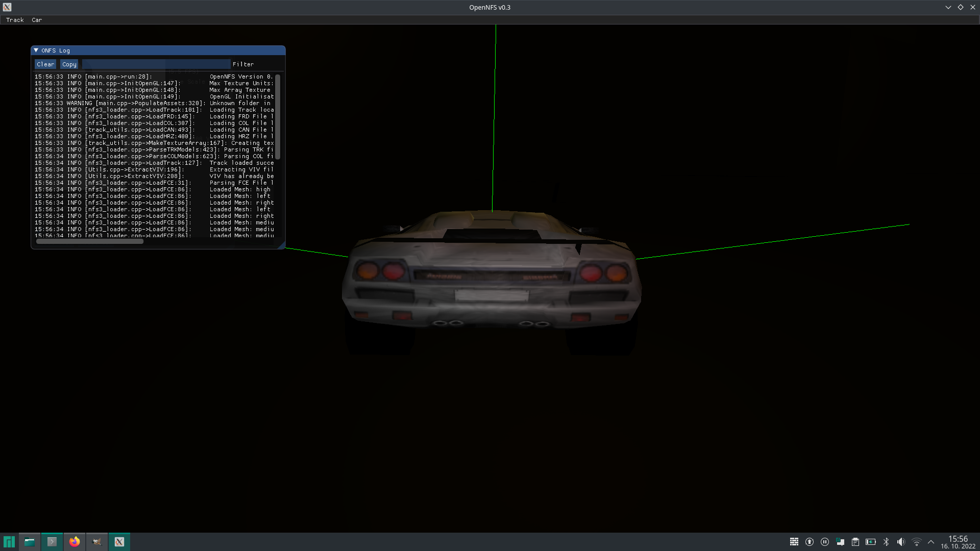
Task: Open the clipboard manager tray icon
Action: point(855,542)
